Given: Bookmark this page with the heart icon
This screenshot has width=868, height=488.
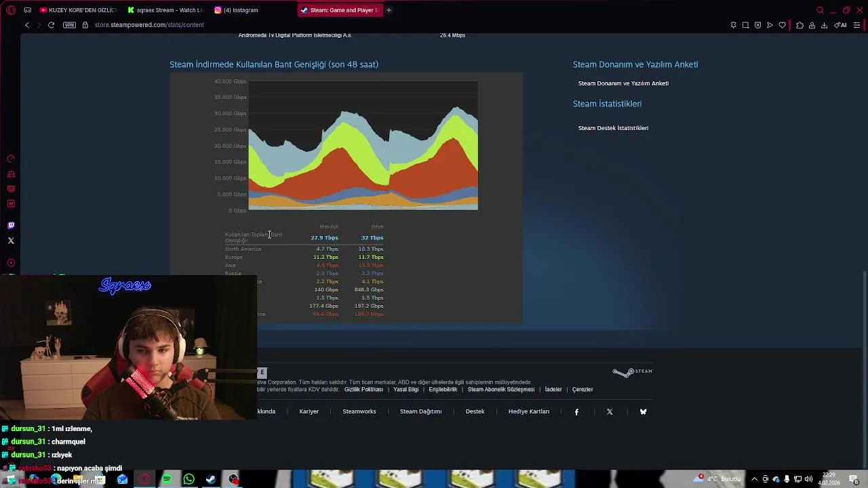Looking at the screenshot, I should pos(782,25).
